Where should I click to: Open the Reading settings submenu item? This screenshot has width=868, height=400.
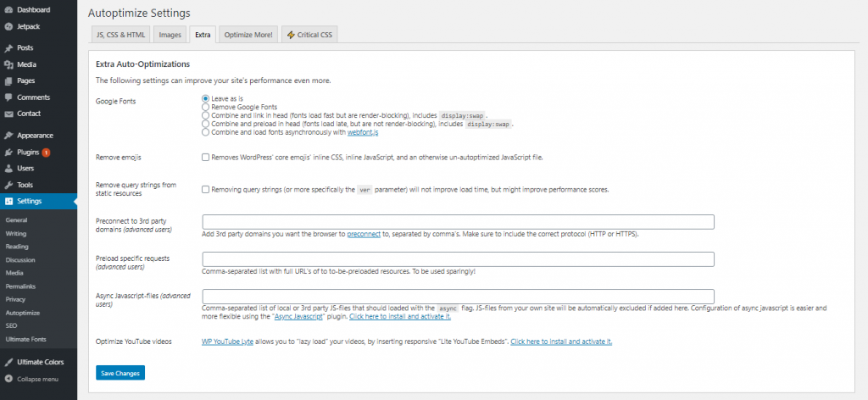coord(17,247)
